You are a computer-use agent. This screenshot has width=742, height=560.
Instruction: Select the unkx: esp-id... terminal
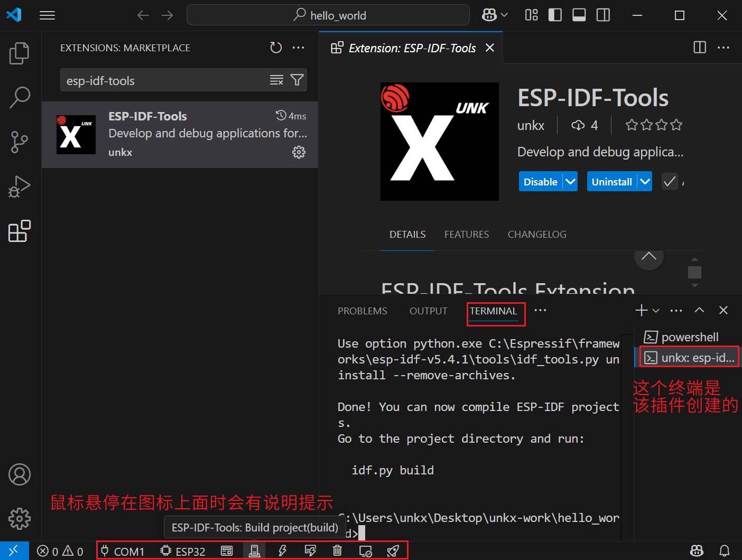[688, 358]
